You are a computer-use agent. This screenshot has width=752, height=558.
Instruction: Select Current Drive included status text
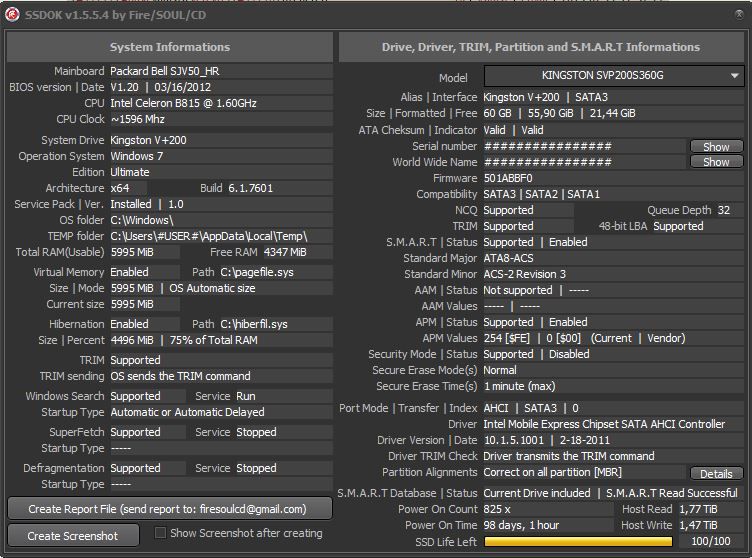click(x=537, y=493)
